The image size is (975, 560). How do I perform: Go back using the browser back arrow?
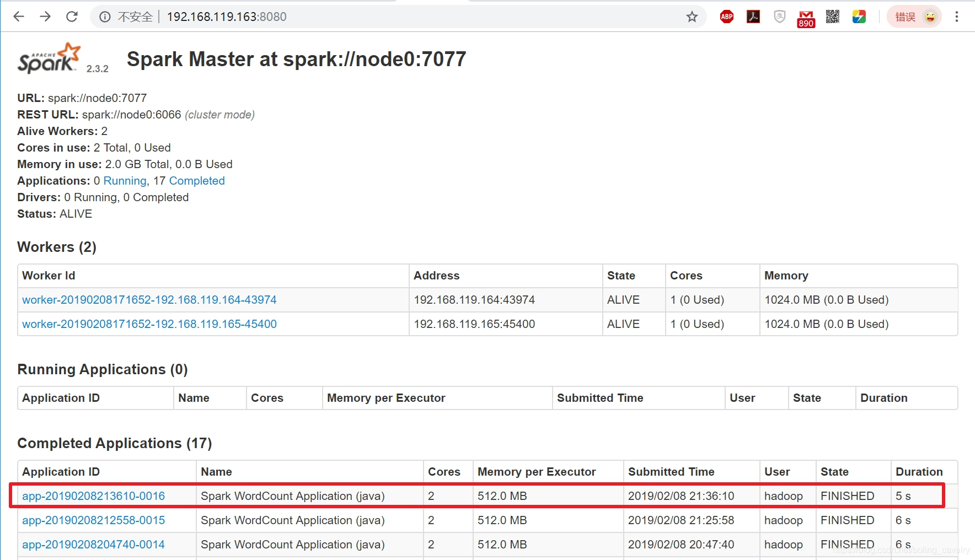coord(19,17)
